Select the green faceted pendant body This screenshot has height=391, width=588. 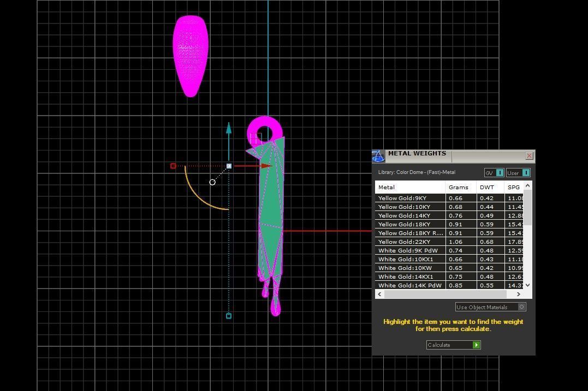tap(271, 210)
